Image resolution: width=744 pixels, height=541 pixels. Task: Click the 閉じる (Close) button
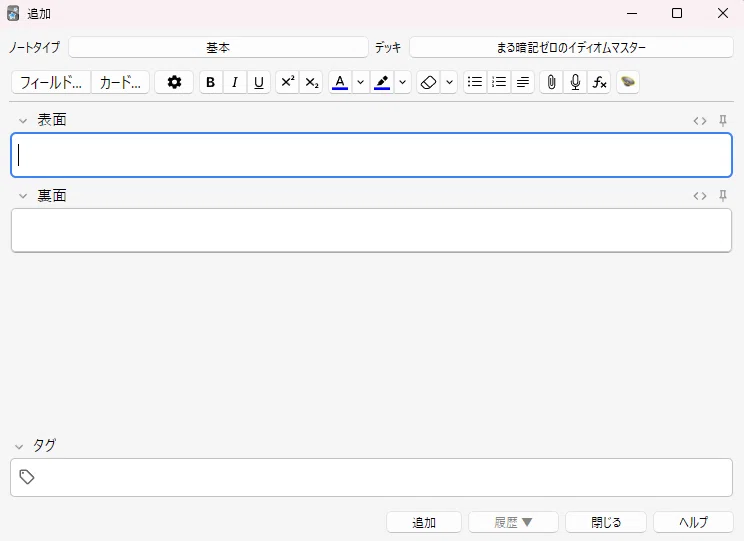[x=606, y=522]
